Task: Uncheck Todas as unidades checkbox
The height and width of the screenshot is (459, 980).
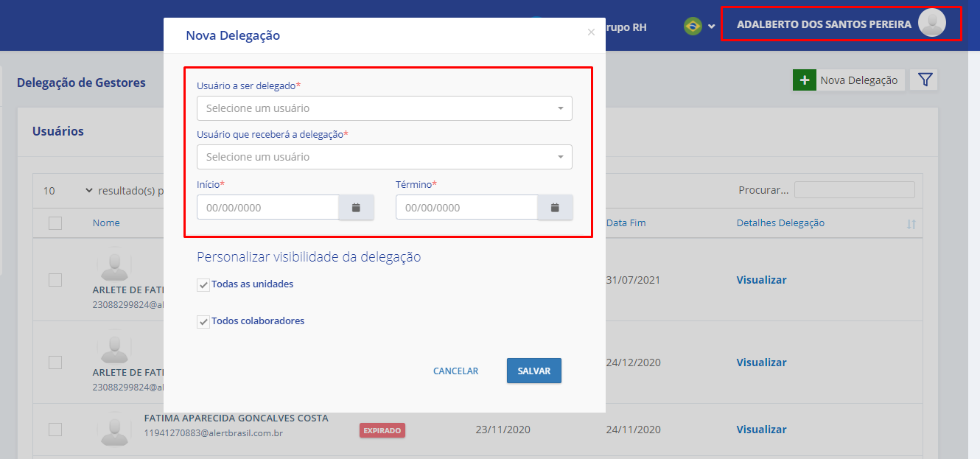Action: [x=203, y=285]
